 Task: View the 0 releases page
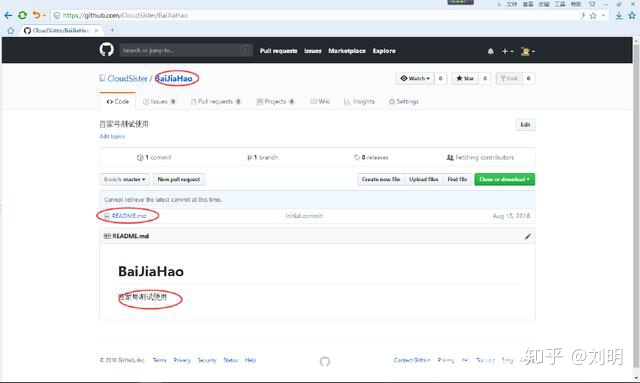tap(371, 158)
